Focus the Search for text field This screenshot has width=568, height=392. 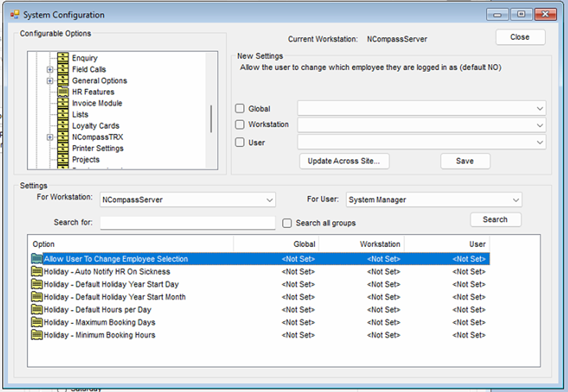188,222
